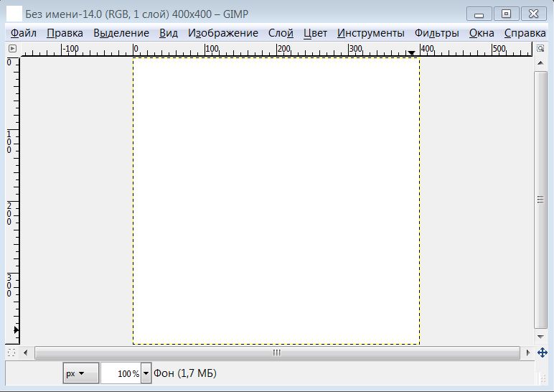The height and width of the screenshot is (392, 554).
Task: Minimize the GIMP window
Action: [479, 14]
